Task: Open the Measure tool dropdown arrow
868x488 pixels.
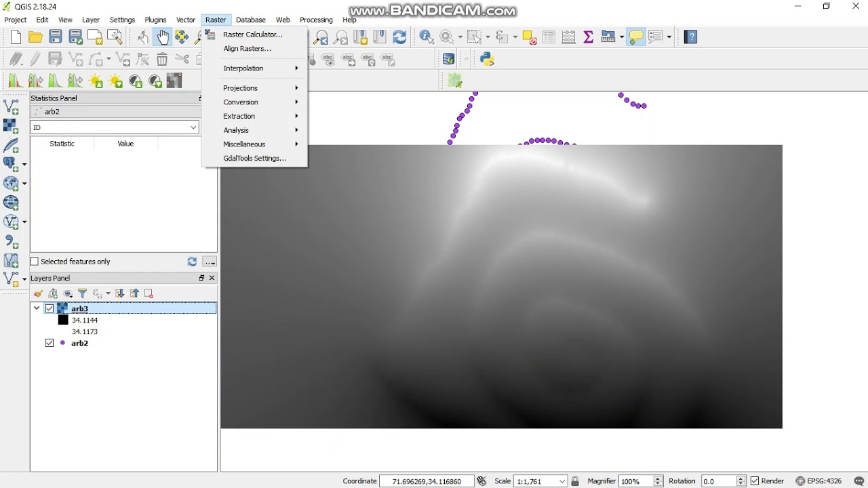Action: click(621, 37)
